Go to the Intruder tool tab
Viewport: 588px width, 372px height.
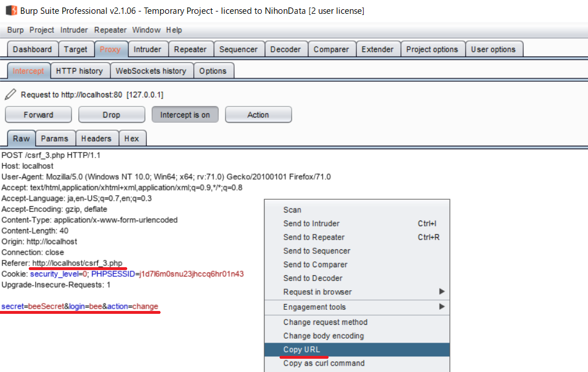(x=147, y=49)
